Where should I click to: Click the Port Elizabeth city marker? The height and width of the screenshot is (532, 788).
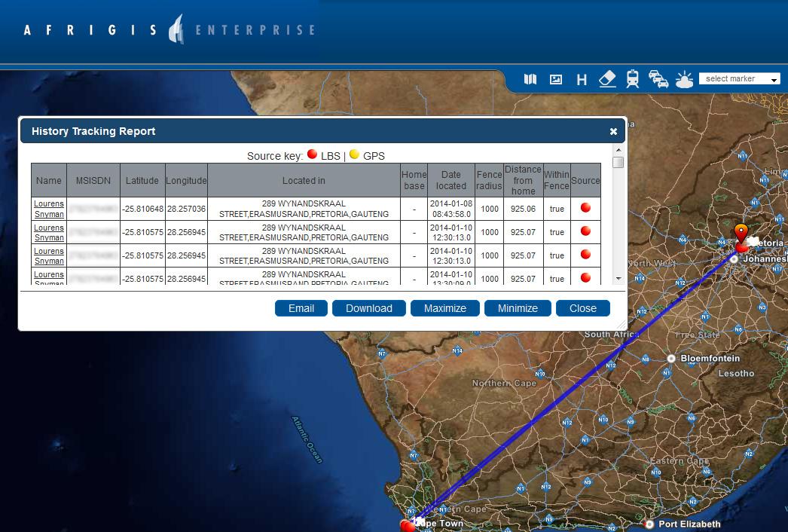click(x=649, y=524)
